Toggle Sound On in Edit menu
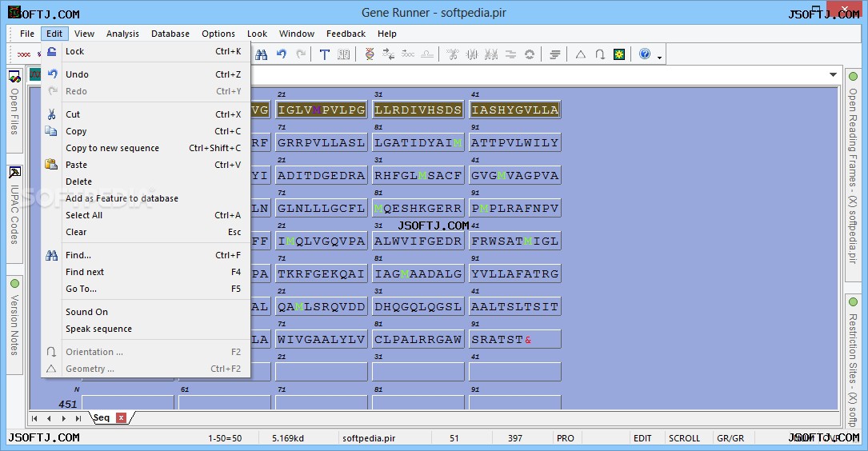The width and height of the screenshot is (868, 451). coord(146,312)
